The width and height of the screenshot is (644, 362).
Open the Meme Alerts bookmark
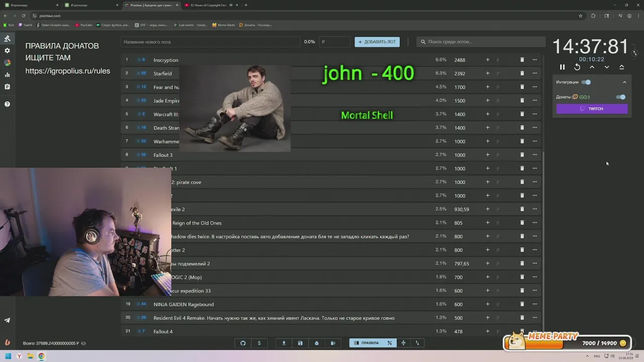coord(224,25)
